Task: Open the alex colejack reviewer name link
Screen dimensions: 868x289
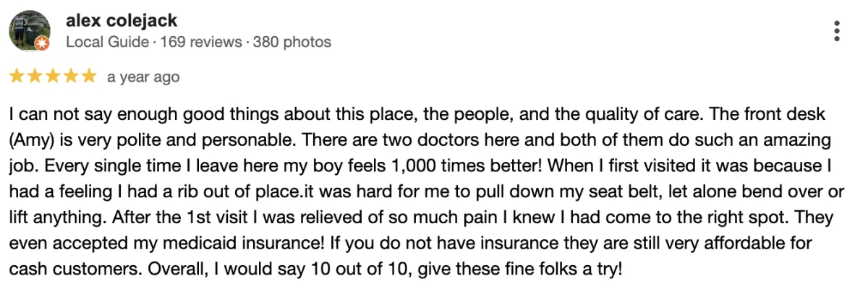Action: [x=122, y=21]
